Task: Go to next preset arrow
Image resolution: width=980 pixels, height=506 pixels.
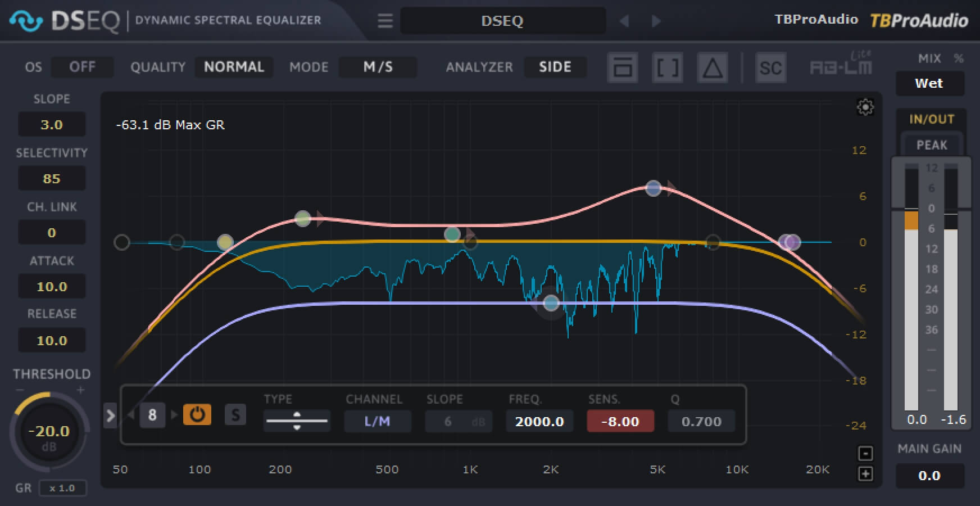Action: 656,21
